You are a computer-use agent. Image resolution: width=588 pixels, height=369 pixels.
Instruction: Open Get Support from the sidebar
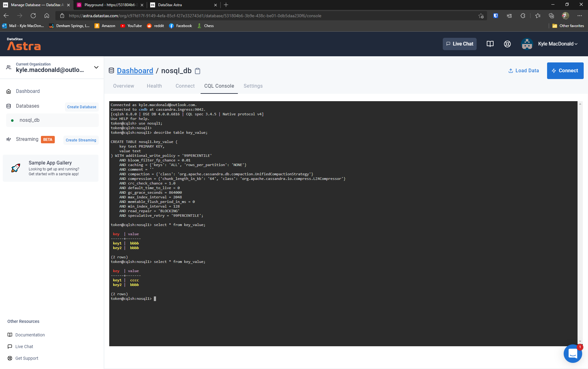(26, 358)
